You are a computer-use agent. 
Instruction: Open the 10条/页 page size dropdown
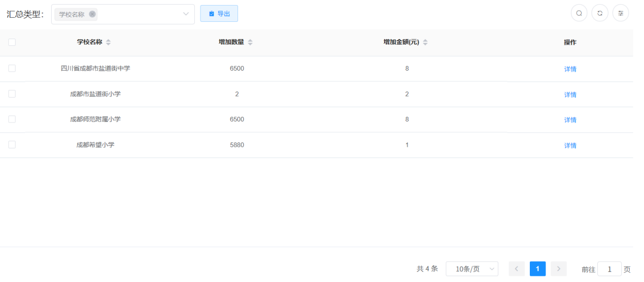[x=472, y=269]
